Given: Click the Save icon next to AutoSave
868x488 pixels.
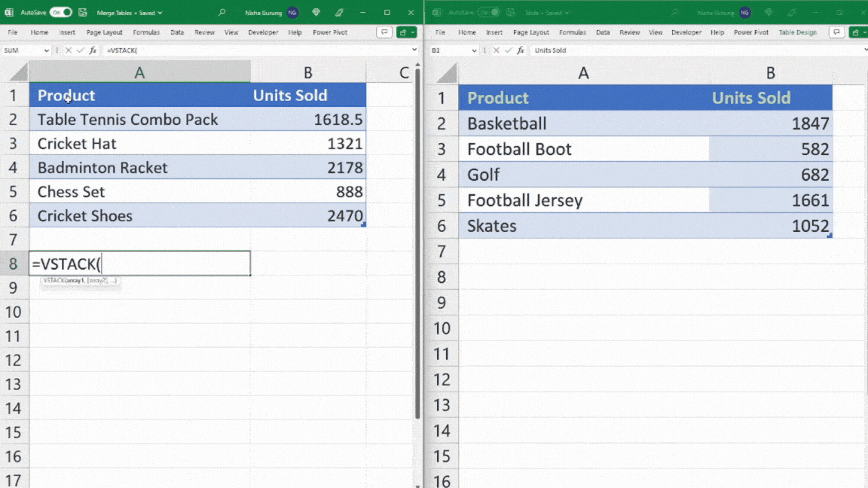Looking at the screenshot, I should tap(81, 12).
